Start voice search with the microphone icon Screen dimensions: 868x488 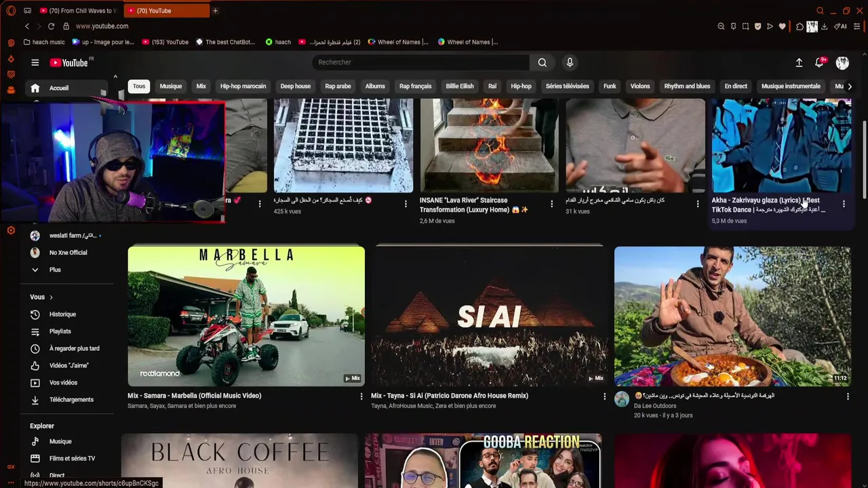point(570,62)
